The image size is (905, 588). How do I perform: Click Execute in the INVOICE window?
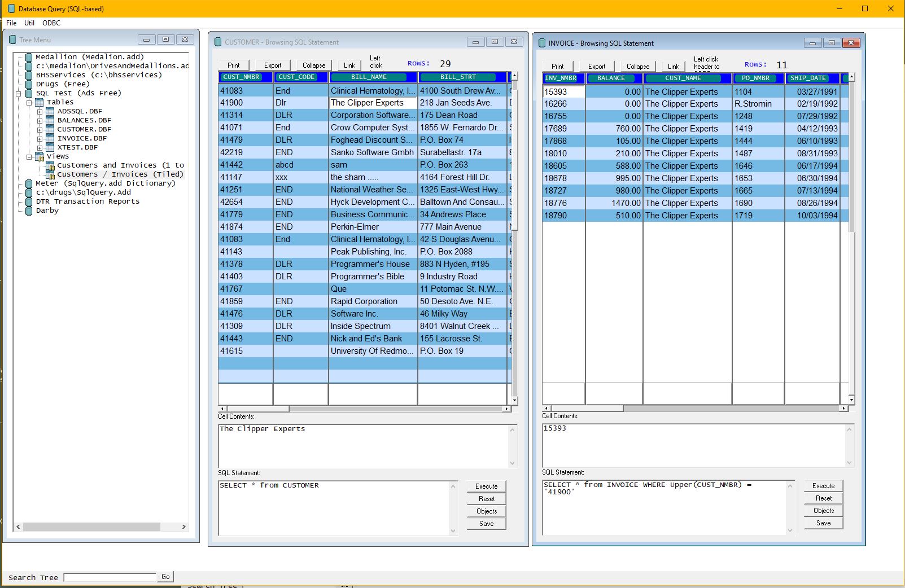click(x=823, y=485)
